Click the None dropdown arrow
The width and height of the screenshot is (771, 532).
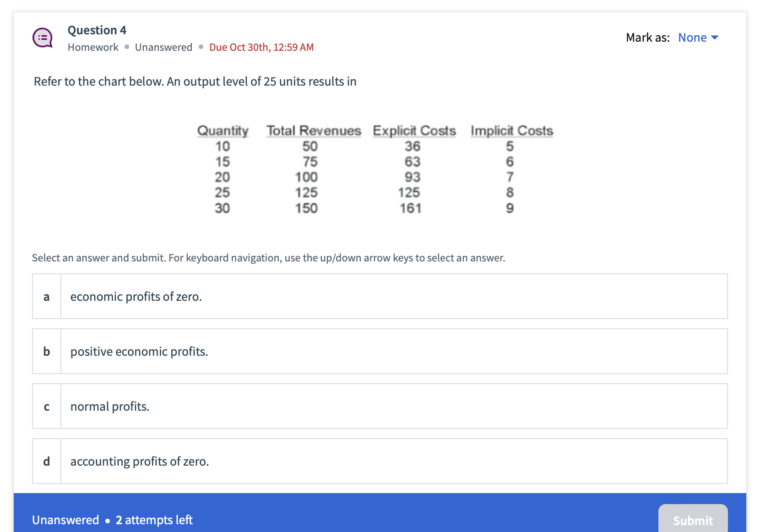716,38
